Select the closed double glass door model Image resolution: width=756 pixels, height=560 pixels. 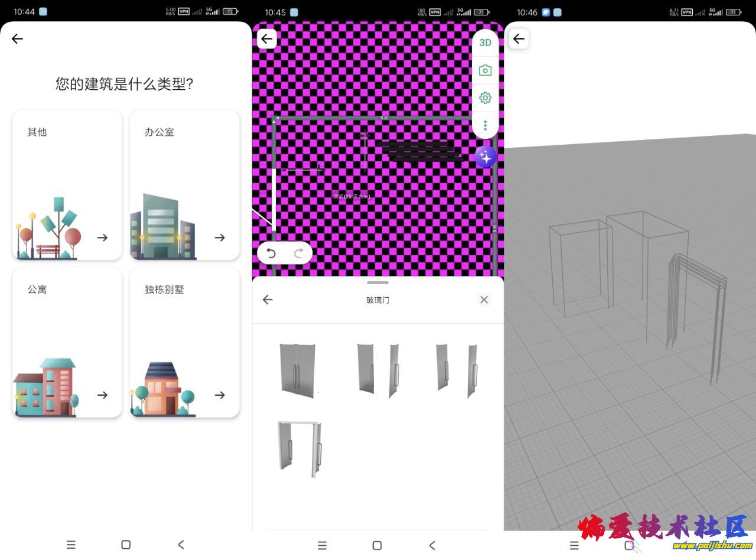(x=297, y=370)
